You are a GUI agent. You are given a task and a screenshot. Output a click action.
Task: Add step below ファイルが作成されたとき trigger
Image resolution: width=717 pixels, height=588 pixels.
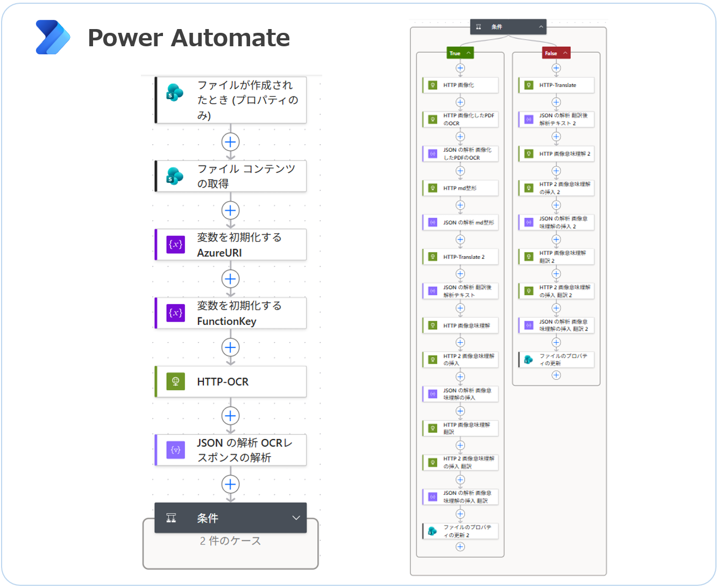[230, 142]
